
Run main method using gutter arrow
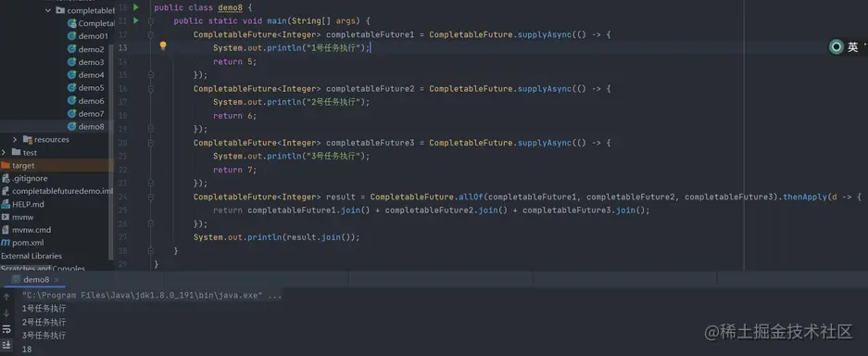(x=135, y=21)
